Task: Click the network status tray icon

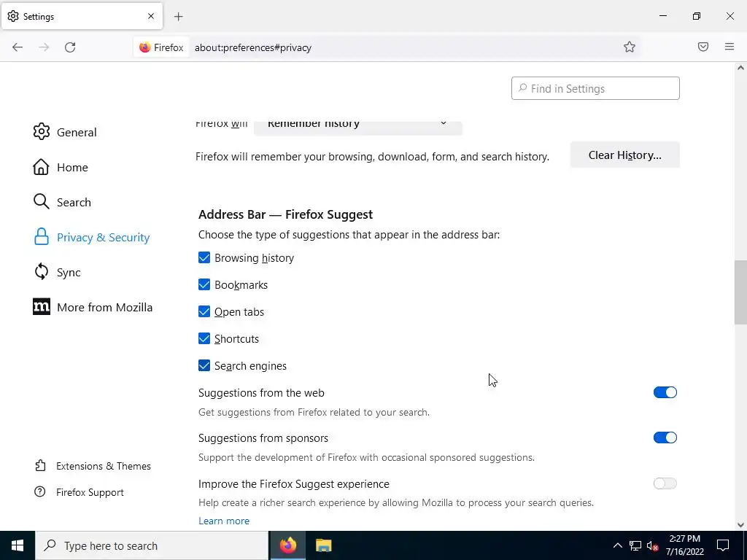Action: click(635, 545)
